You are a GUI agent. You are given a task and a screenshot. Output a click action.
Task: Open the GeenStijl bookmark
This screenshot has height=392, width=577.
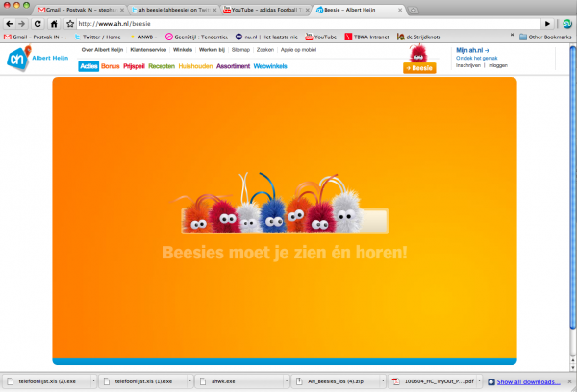(196, 37)
